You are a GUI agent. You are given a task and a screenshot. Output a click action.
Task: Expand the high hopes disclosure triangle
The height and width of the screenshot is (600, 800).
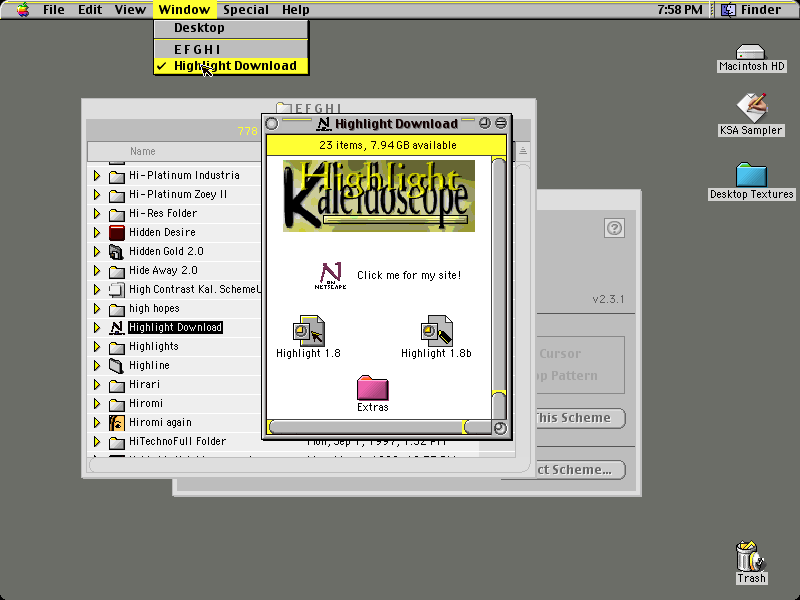[97, 309]
